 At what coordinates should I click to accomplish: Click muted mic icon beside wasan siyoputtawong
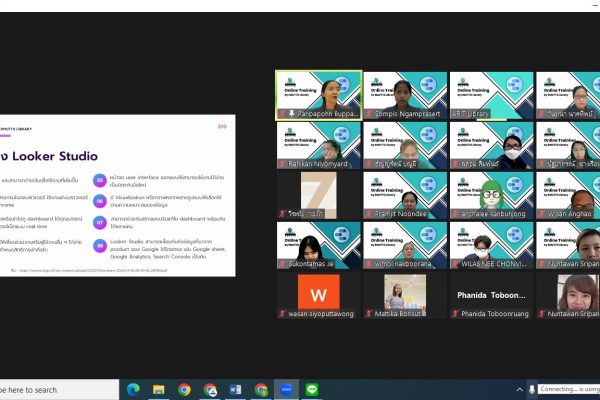click(282, 314)
